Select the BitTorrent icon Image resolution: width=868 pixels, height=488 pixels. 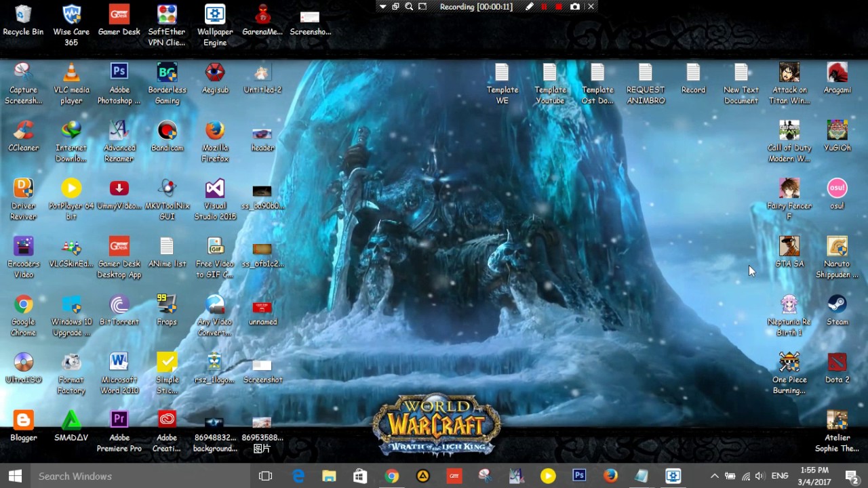coord(119,310)
